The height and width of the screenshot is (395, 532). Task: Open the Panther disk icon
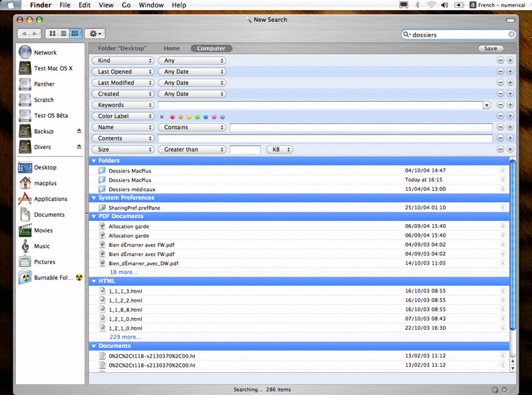[25, 84]
